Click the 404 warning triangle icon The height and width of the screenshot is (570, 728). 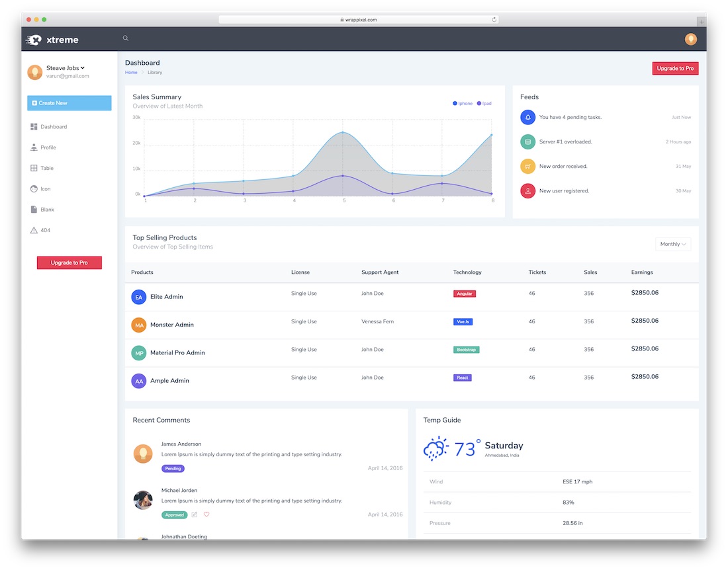pyautogui.click(x=34, y=230)
